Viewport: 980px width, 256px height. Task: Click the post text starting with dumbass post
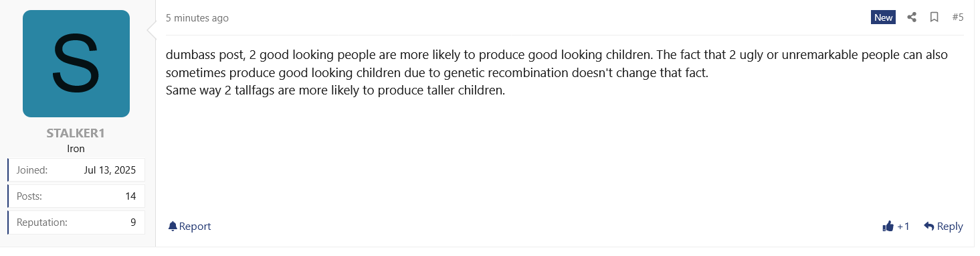point(557,72)
